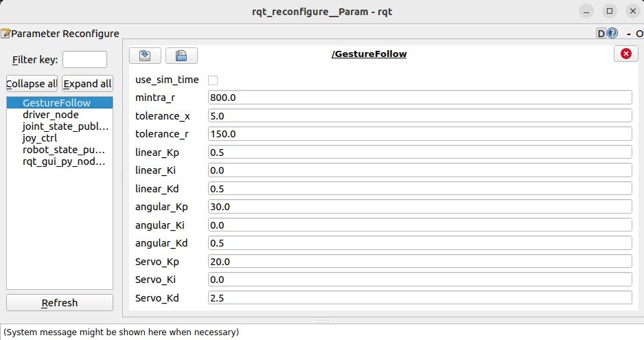Select robot_state_pu... node
Screen dimensions: 644x340
pos(60,150)
